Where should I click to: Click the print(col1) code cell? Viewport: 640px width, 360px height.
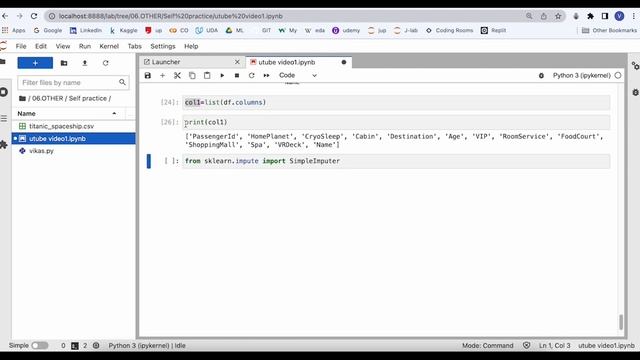(396, 122)
